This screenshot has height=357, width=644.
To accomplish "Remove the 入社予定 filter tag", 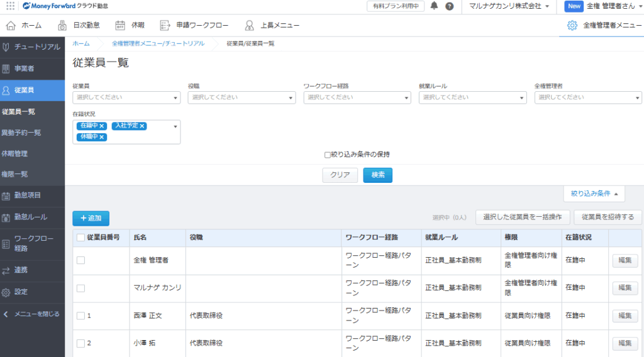I will pos(142,126).
